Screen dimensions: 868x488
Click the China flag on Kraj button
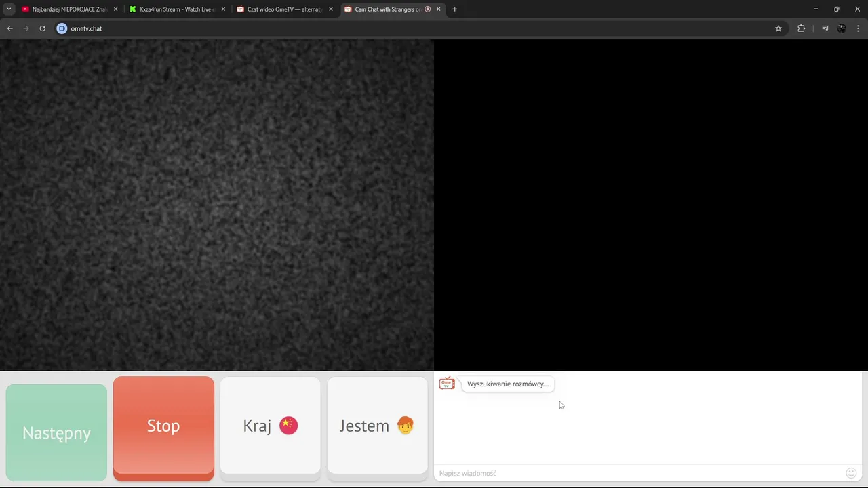click(x=288, y=426)
